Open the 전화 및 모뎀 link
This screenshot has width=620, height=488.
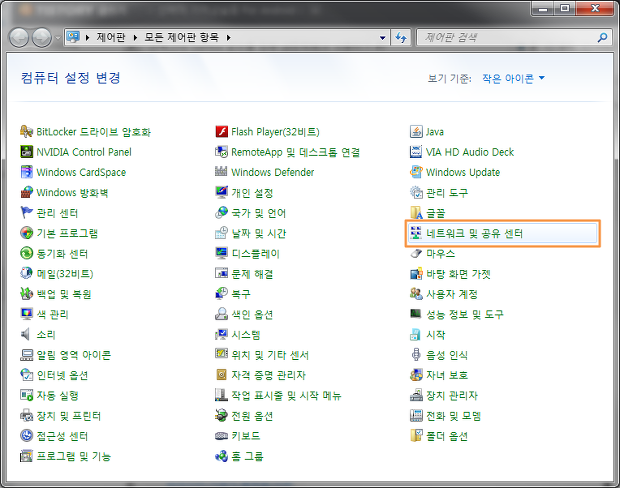(x=453, y=416)
